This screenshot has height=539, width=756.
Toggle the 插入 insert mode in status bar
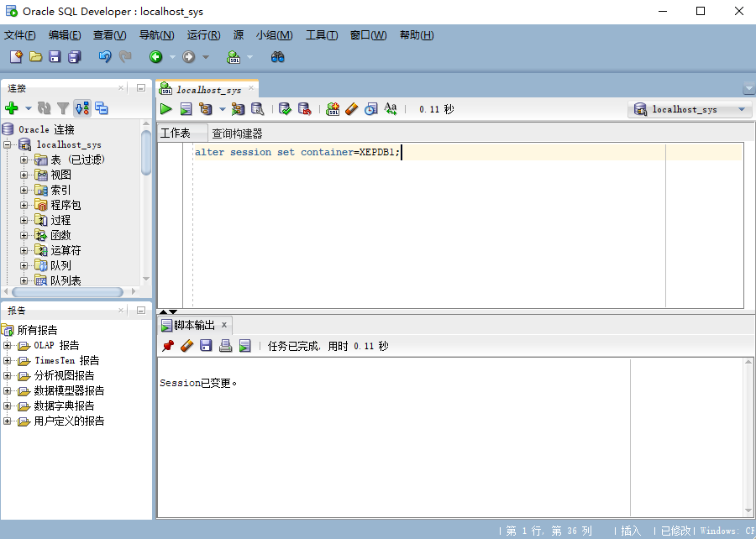click(x=631, y=531)
